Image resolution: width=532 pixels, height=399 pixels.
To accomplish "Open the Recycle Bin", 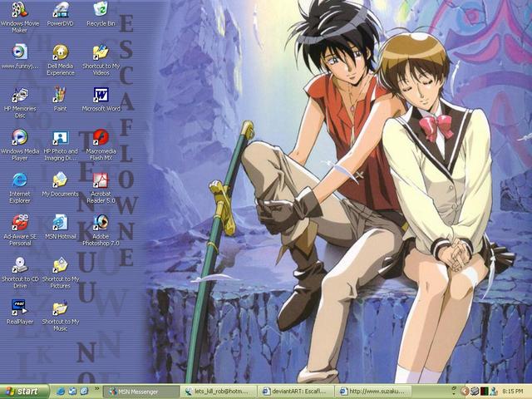I will point(101,14).
